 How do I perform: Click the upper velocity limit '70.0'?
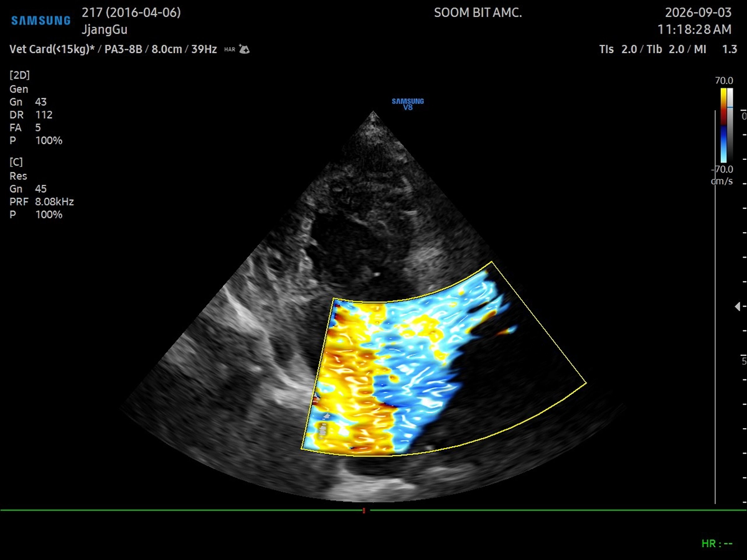pos(724,81)
